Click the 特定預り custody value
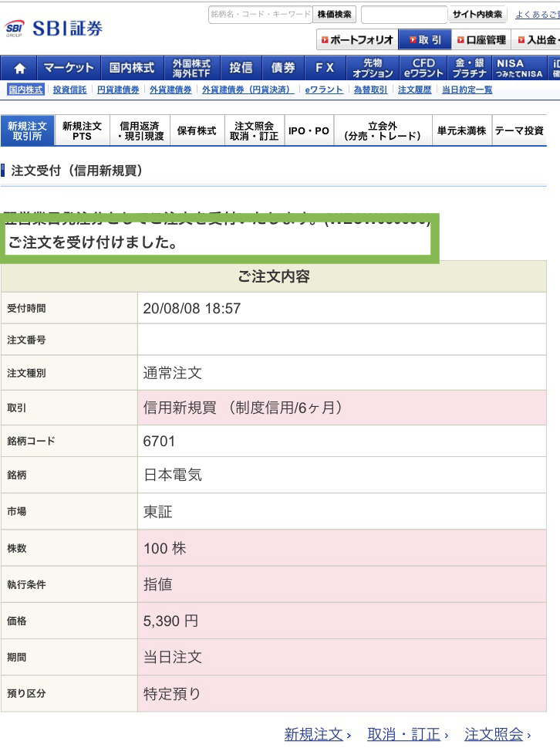The height and width of the screenshot is (755, 560). [172, 693]
